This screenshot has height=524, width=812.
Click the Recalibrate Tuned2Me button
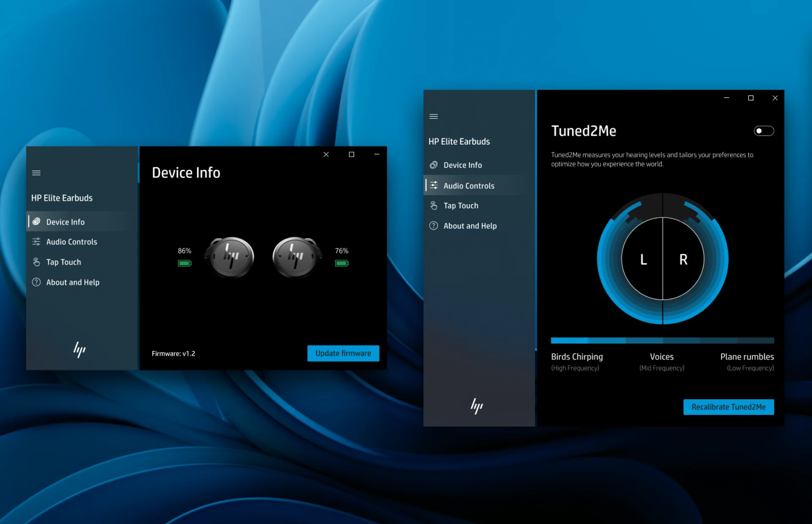click(728, 407)
